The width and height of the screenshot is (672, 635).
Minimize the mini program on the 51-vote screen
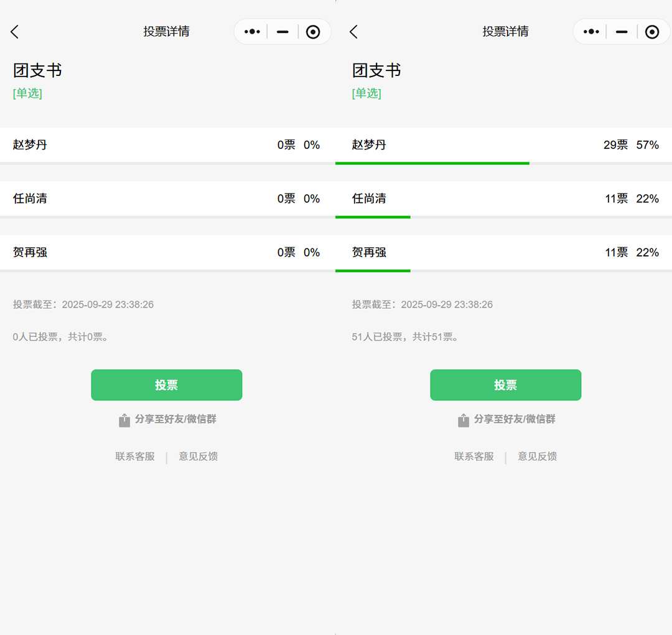(622, 32)
